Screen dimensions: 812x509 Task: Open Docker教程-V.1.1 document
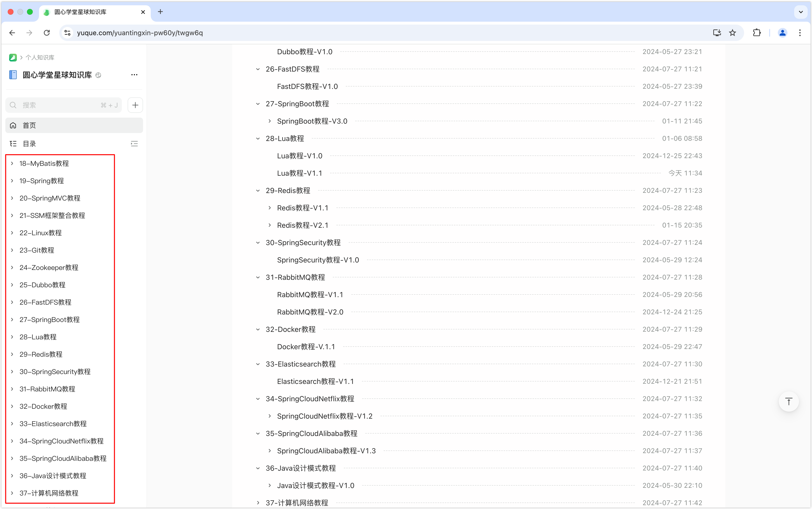tap(306, 347)
